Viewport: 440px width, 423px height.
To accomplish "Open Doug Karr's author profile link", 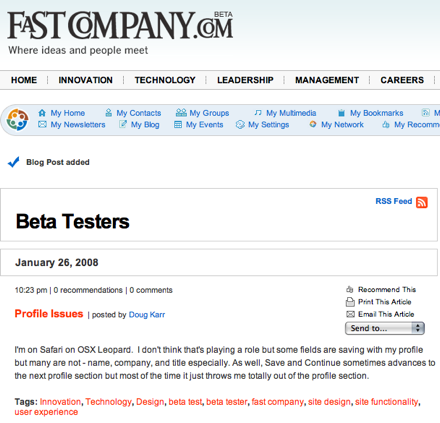I will [x=147, y=315].
